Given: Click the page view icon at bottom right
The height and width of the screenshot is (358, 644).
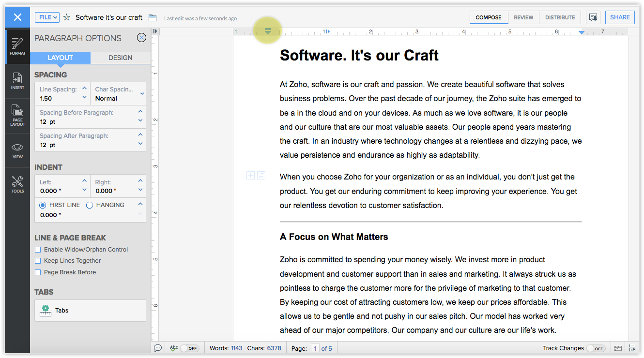Looking at the screenshot, I should coord(632,348).
